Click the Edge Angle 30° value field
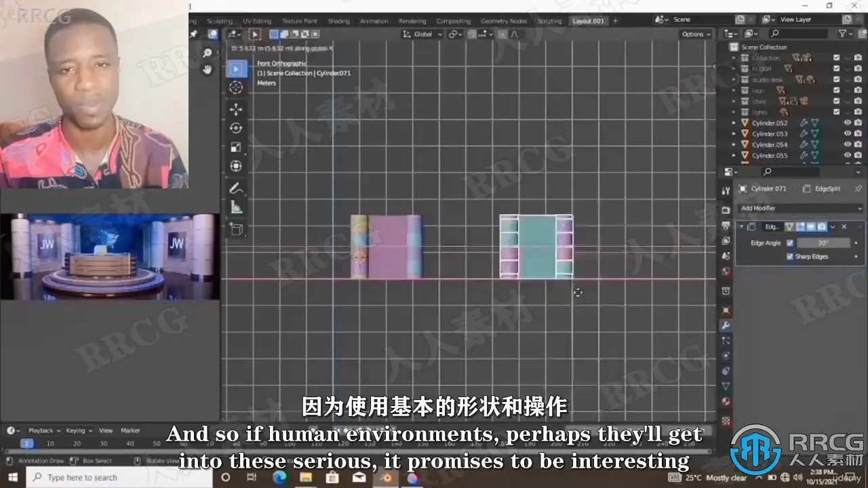 [823, 243]
